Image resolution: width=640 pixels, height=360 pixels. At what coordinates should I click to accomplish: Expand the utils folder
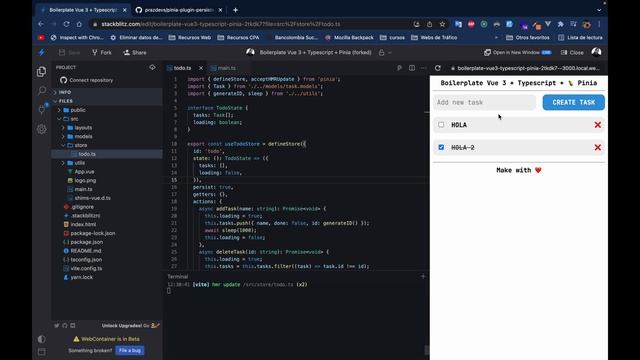point(80,163)
